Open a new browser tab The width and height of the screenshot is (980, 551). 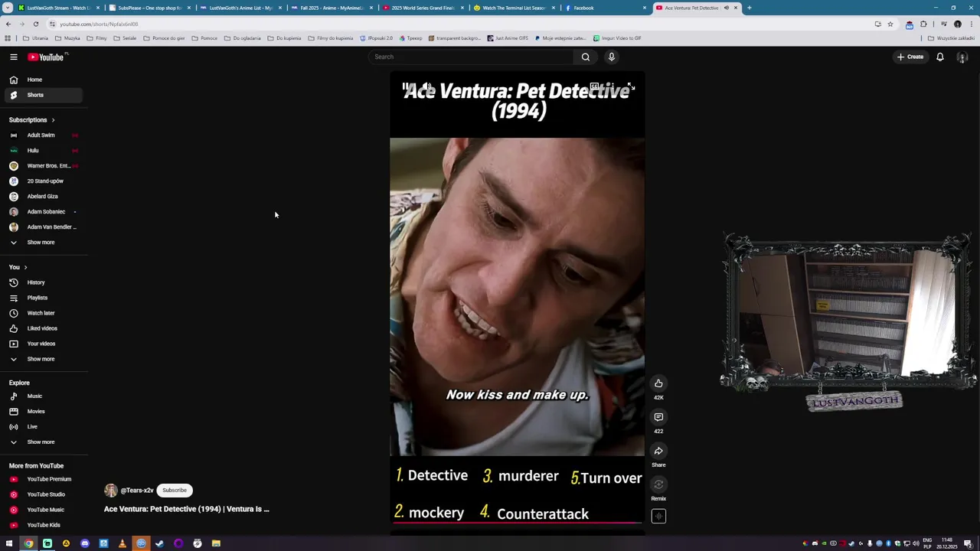click(749, 8)
